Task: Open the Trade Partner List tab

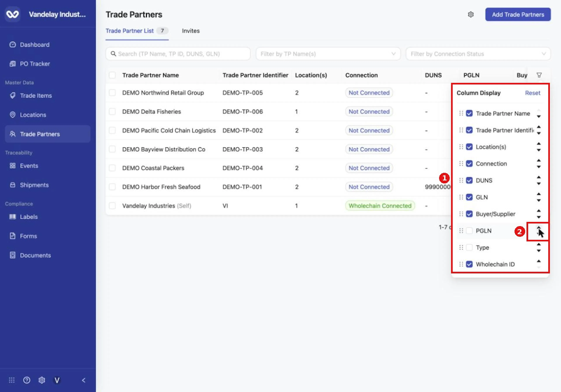Action: (137, 31)
